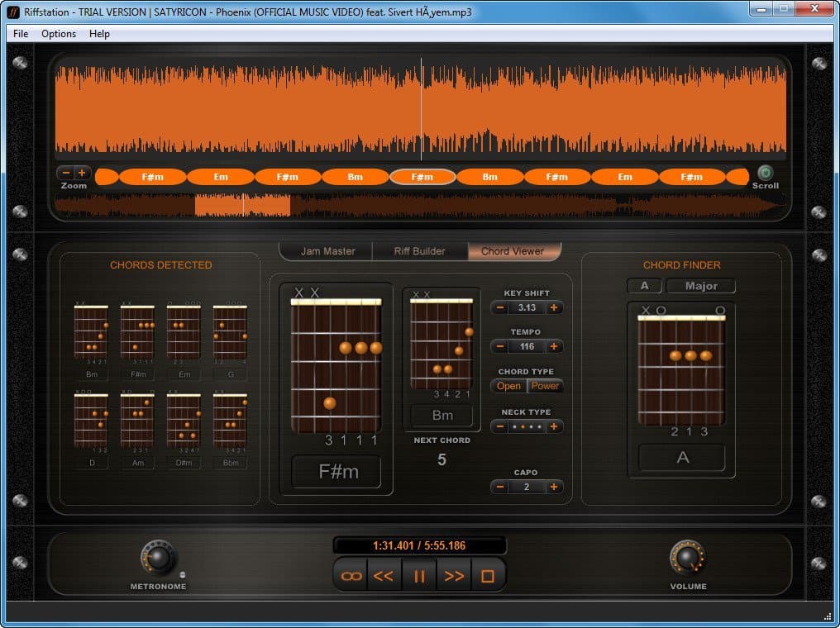Open the root note selector showing A
This screenshot has width=840, height=628.
coord(644,286)
